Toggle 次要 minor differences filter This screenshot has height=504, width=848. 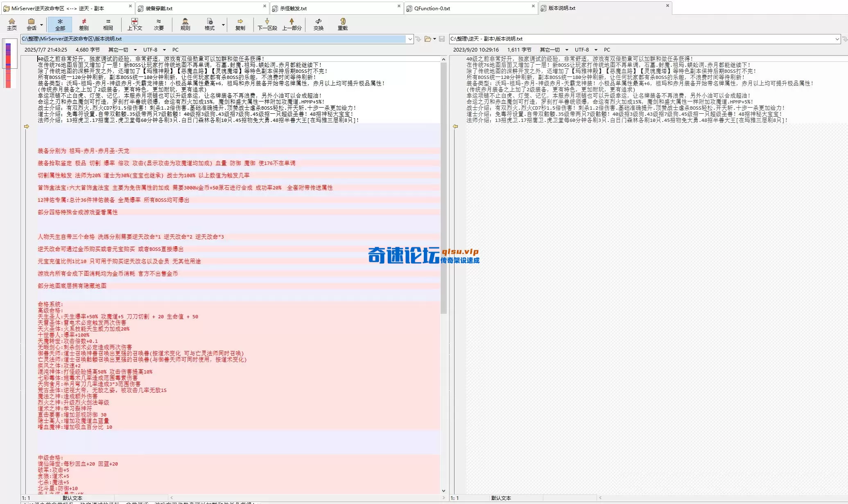[158, 24]
